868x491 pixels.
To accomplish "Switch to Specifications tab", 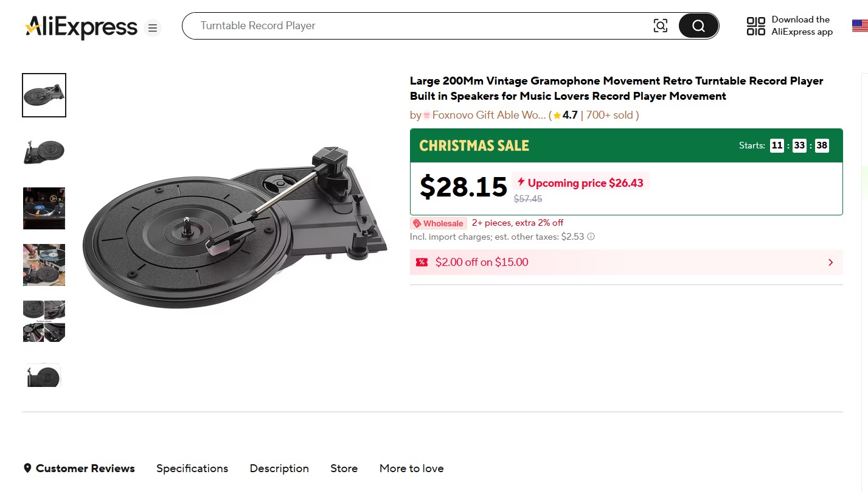I will [192, 468].
